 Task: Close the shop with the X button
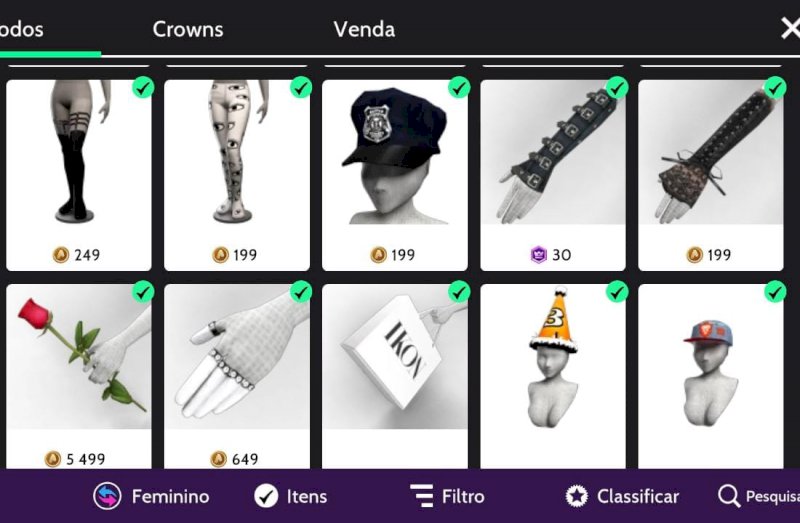coord(790,28)
